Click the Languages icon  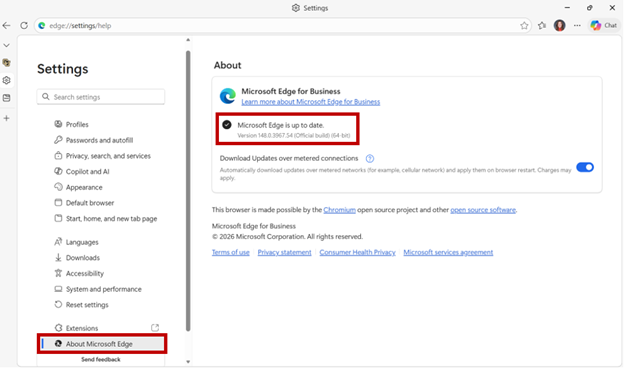click(x=58, y=242)
